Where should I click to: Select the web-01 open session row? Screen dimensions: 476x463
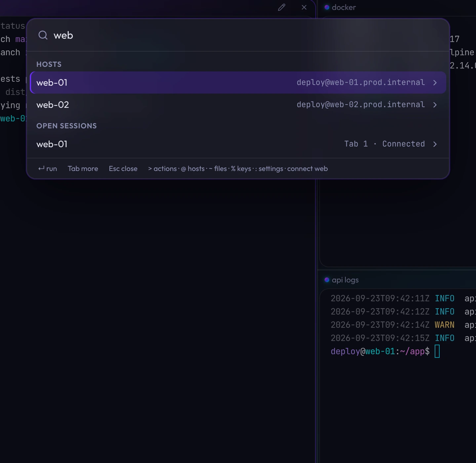[x=238, y=144]
